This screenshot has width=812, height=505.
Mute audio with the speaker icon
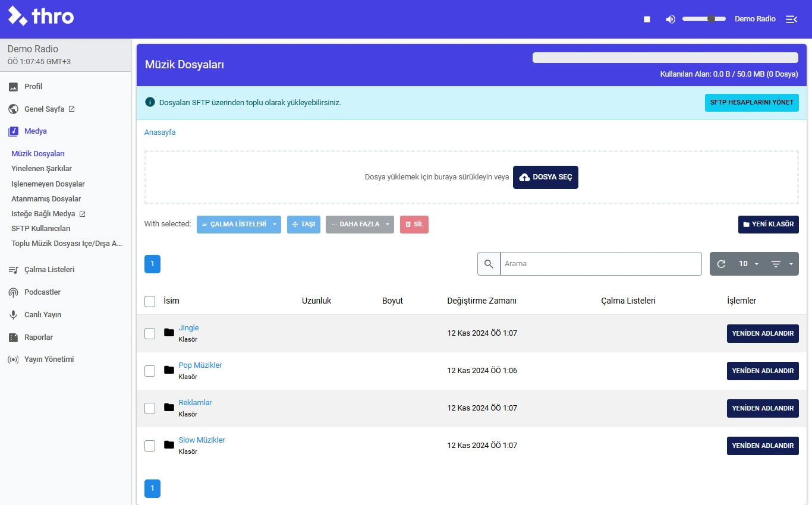click(671, 19)
